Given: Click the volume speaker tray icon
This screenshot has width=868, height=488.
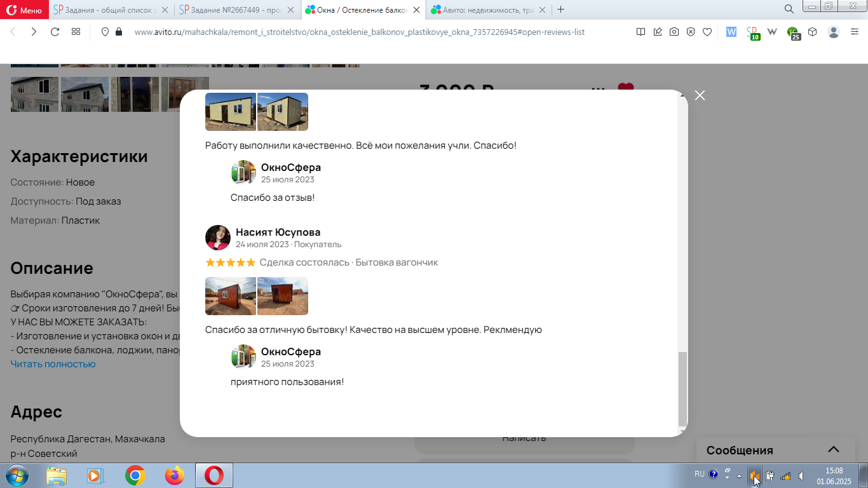Looking at the screenshot, I should pos(801,475).
